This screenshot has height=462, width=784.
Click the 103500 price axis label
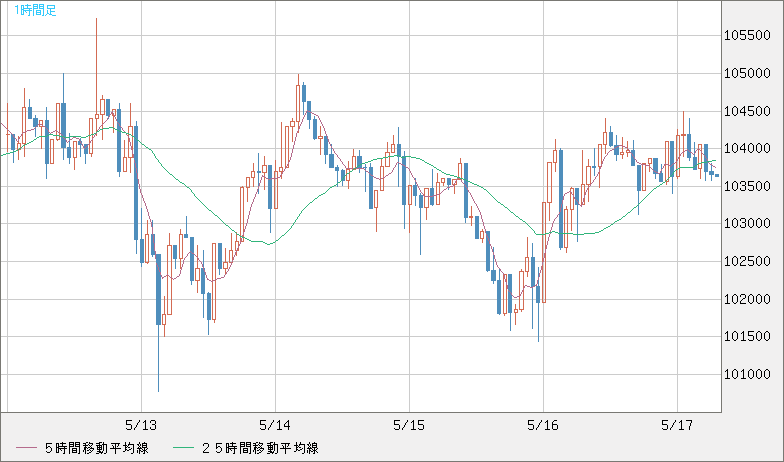pos(748,186)
